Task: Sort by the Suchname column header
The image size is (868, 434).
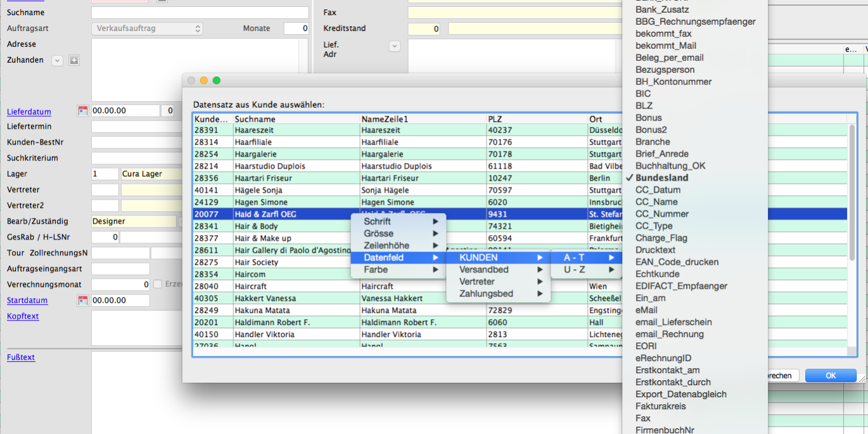Action: [296, 119]
